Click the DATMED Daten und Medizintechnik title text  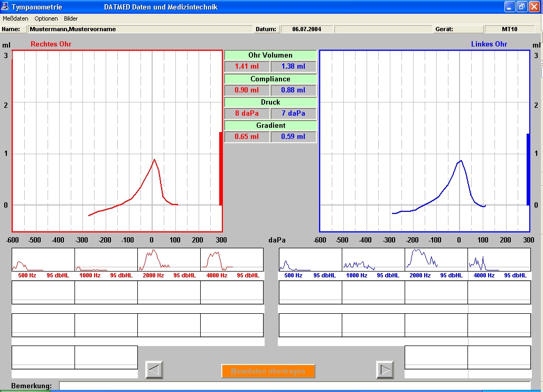pyautogui.click(x=161, y=7)
